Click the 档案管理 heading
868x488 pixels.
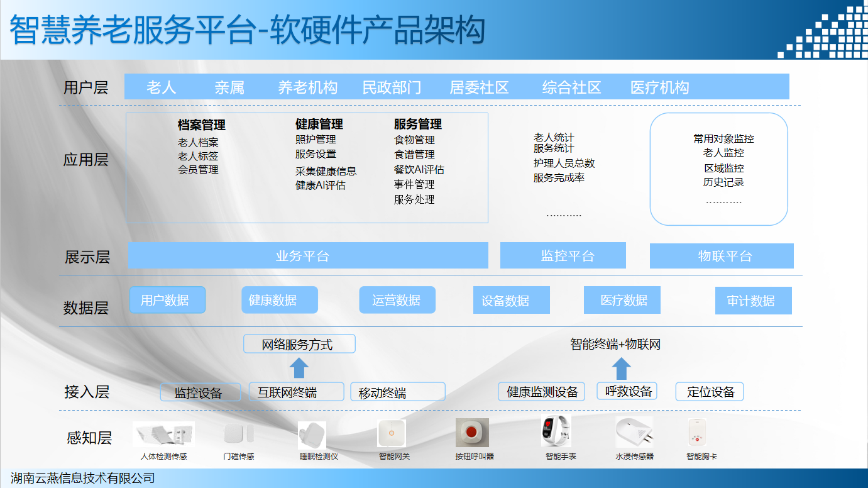(201, 125)
